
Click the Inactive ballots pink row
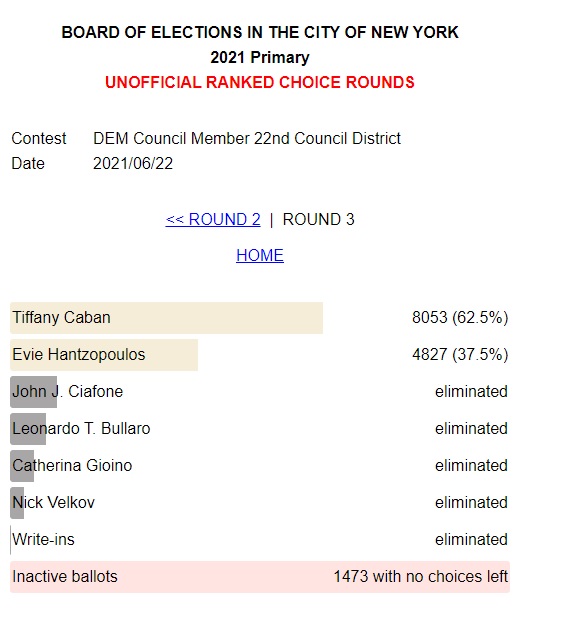tap(260, 577)
